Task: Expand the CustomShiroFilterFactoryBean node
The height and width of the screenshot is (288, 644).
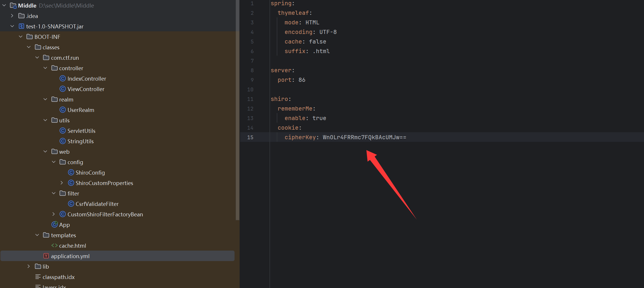Action: pos(53,214)
